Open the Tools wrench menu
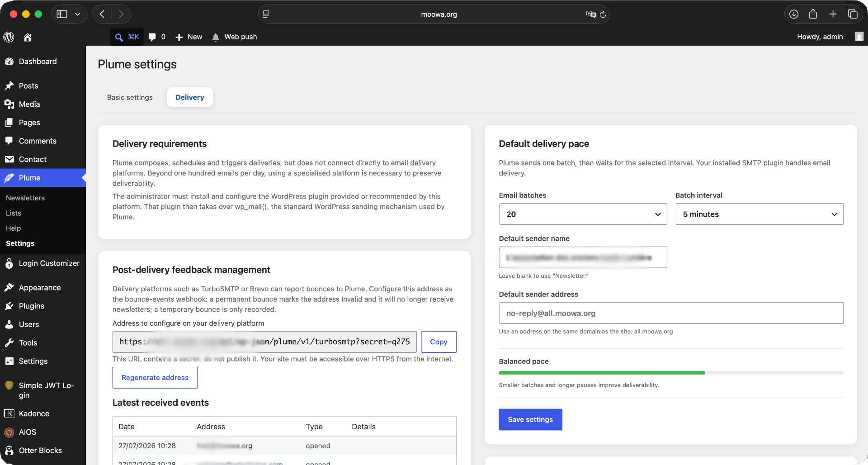Screen dimensions: 868x465 point(43,343)
